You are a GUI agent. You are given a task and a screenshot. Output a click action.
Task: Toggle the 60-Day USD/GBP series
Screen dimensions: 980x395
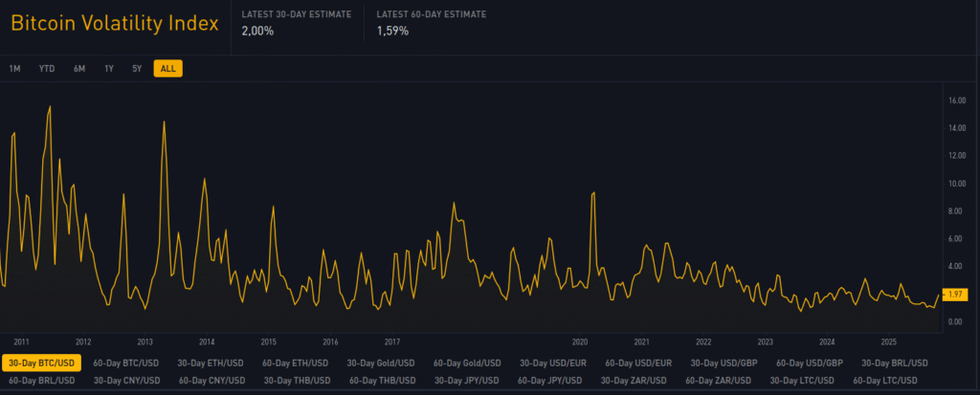[810, 362]
